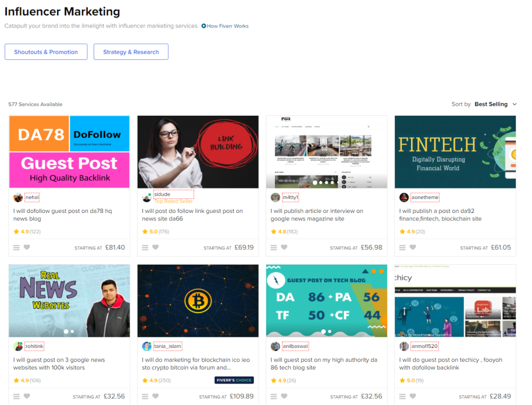Open title 'I will guest post on 3 google news'
532x405 pixels.
tap(59, 364)
